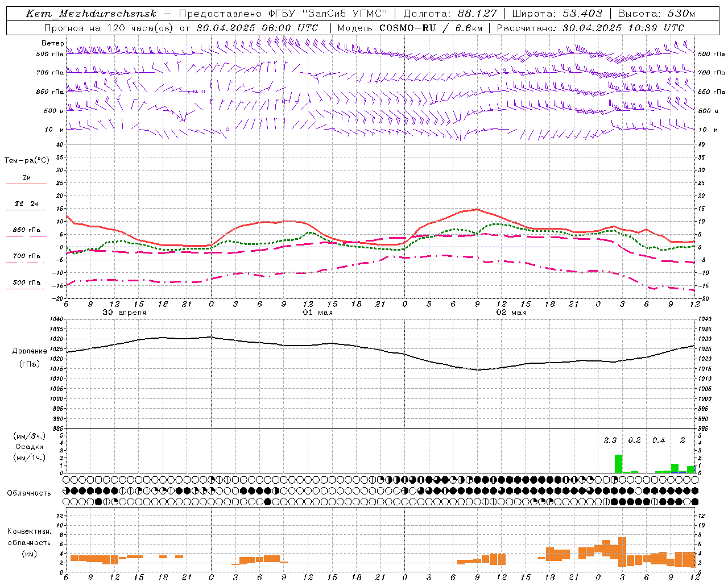Click the tallest green precipitation bar
This screenshot has width=728, height=582.
point(618,464)
